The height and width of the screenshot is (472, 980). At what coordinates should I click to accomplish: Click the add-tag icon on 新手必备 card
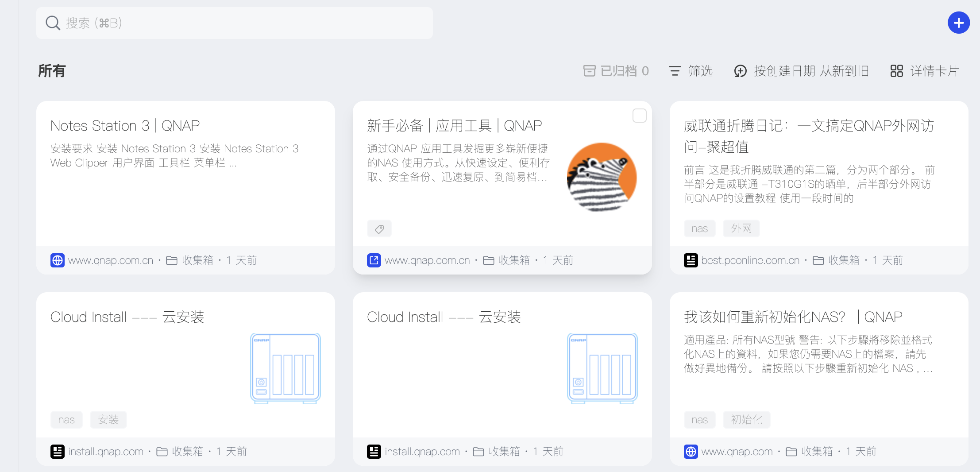[x=379, y=229]
